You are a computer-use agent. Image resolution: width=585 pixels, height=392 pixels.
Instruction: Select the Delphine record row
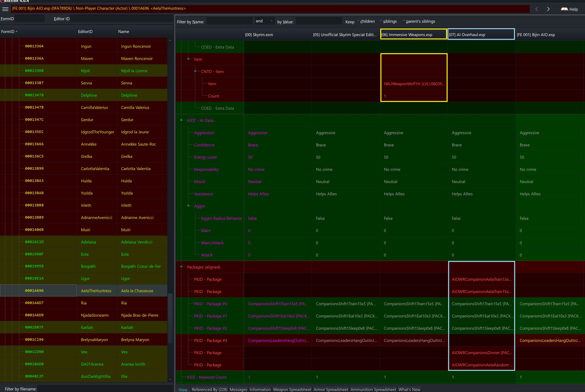pyautogui.click(x=84, y=95)
